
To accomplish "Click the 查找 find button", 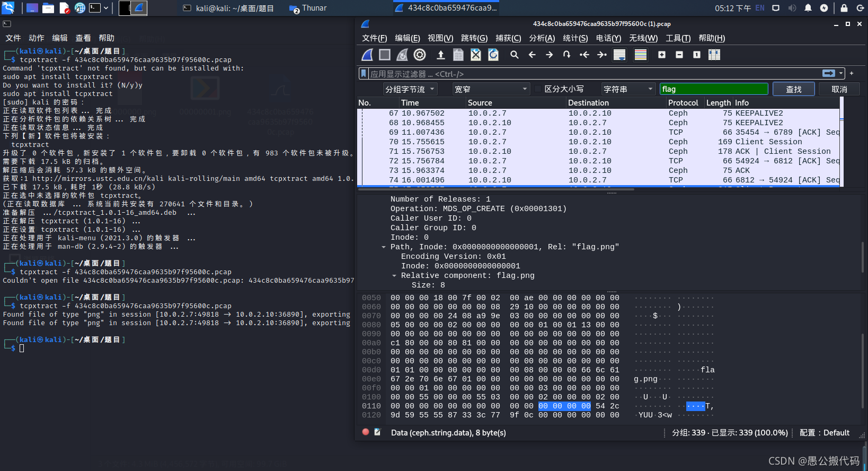I will 793,89.
